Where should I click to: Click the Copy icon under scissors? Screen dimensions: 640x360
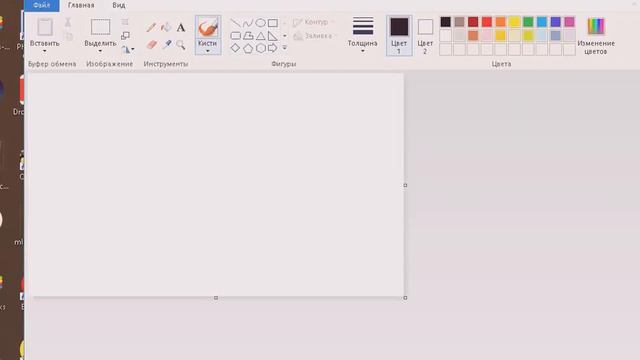tap(69, 36)
